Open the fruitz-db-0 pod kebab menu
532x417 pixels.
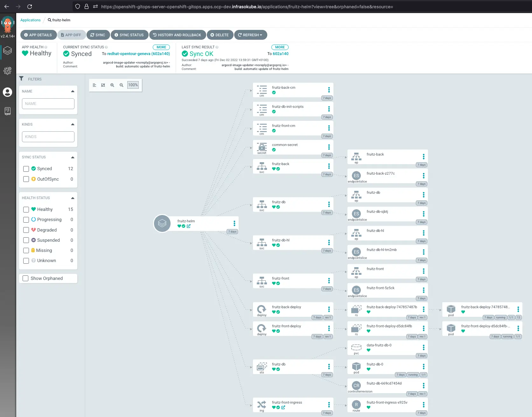tap(423, 366)
